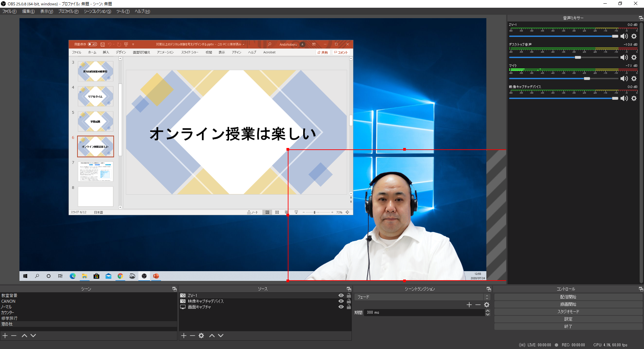Open source properties gear in ソース panel
This screenshot has height=349, width=644.
click(x=201, y=336)
